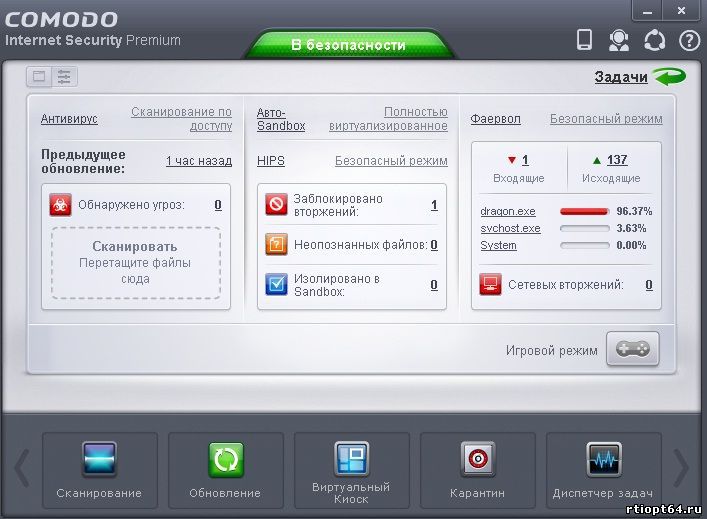Click the blue sandbox checkmark icon
The width and height of the screenshot is (707, 519).
tap(276, 285)
